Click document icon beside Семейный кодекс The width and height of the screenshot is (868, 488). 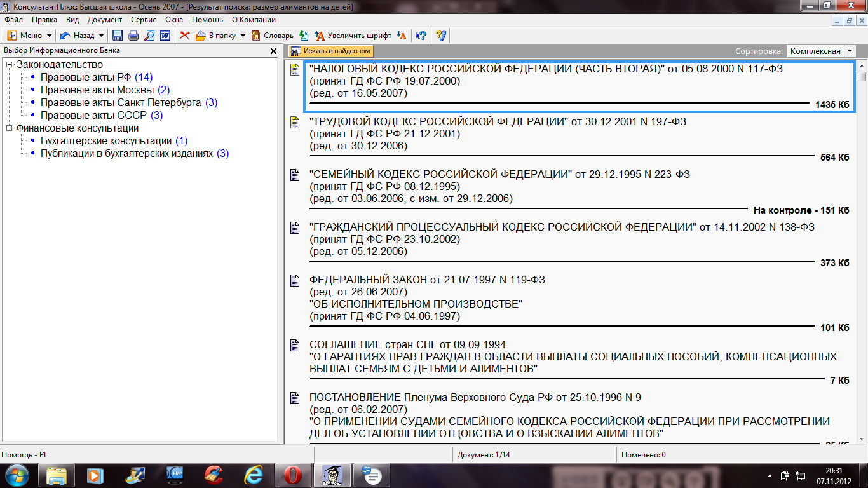295,175
